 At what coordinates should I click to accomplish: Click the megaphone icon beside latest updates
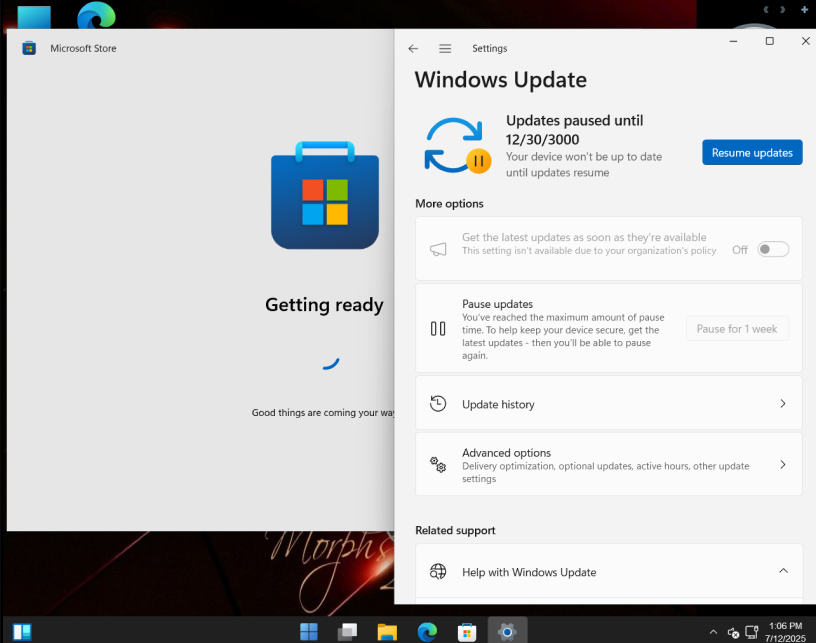[x=438, y=249]
